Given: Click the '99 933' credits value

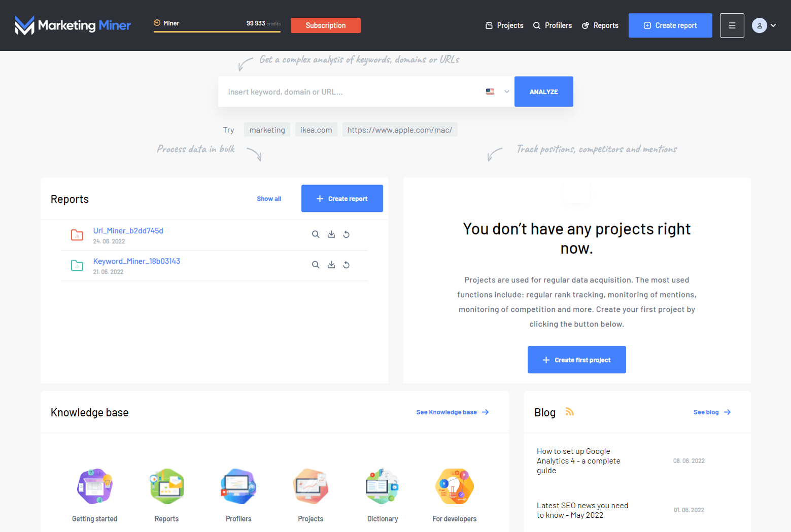Looking at the screenshot, I should pyautogui.click(x=256, y=23).
